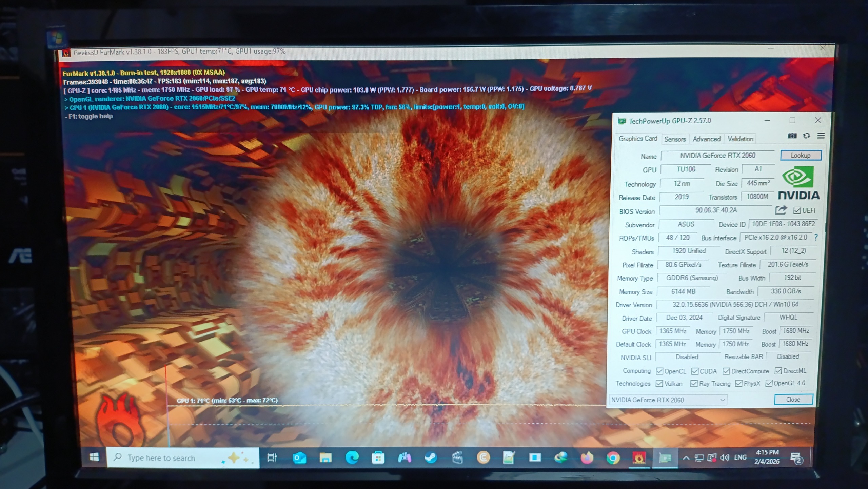Go to the Validation tab
The width and height of the screenshot is (868, 489).
coord(741,139)
